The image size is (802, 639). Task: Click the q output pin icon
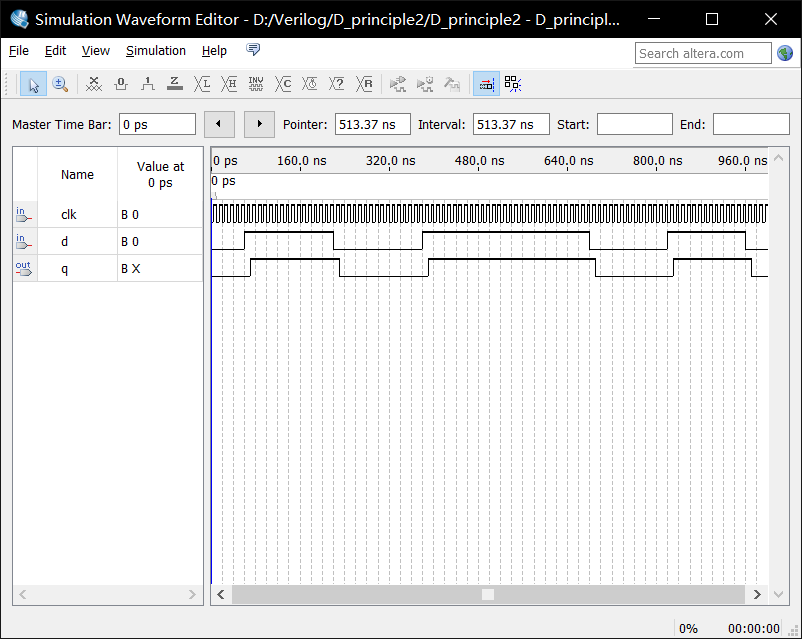tap(24, 269)
